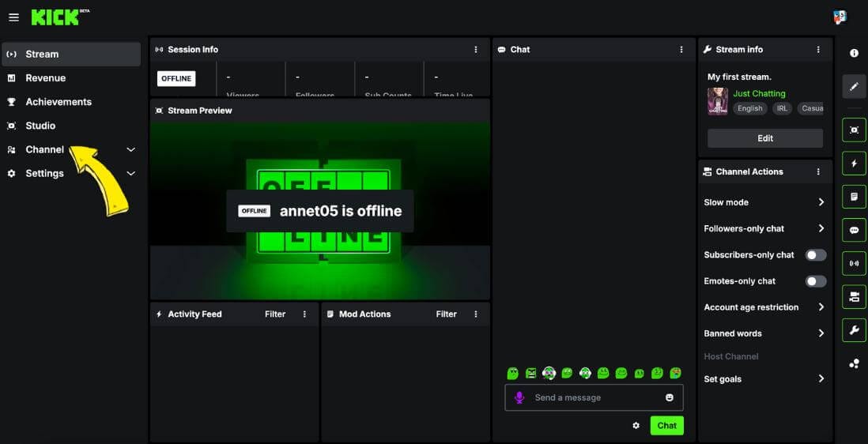Screen dimensions: 868x444
Task: Click the Edit stream info button
Action: pos(765,138)
